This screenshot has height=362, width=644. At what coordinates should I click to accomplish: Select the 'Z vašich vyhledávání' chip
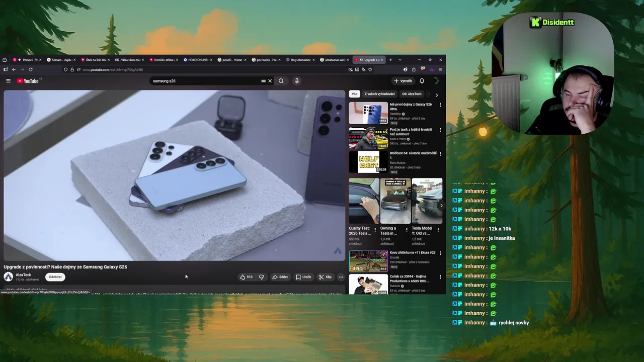(x=379, y=94)
